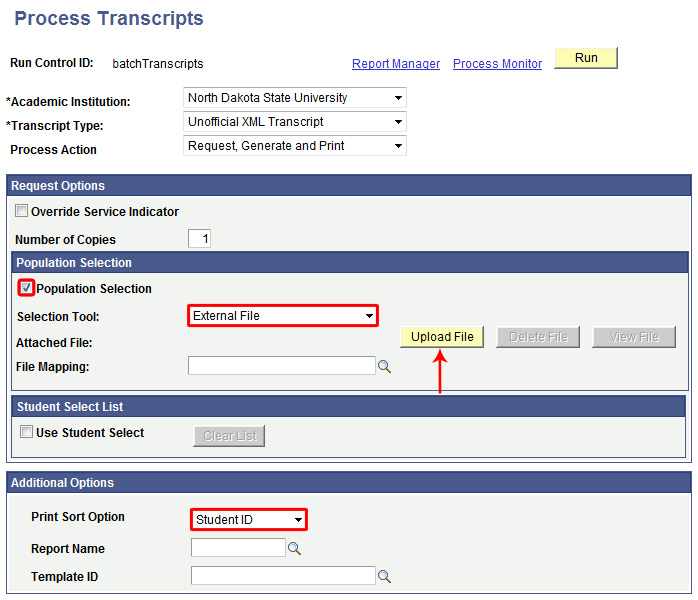Click the Delete File button
698x600 pixels.
click(x=538, y=337)
